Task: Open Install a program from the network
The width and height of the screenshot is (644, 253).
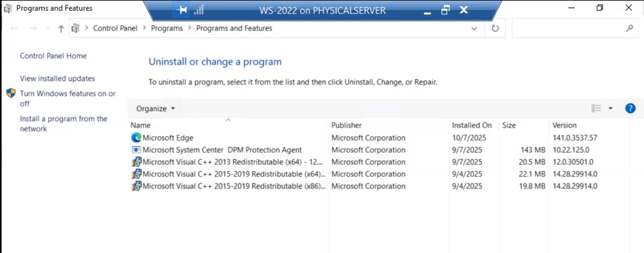Action: pos(64,124)
